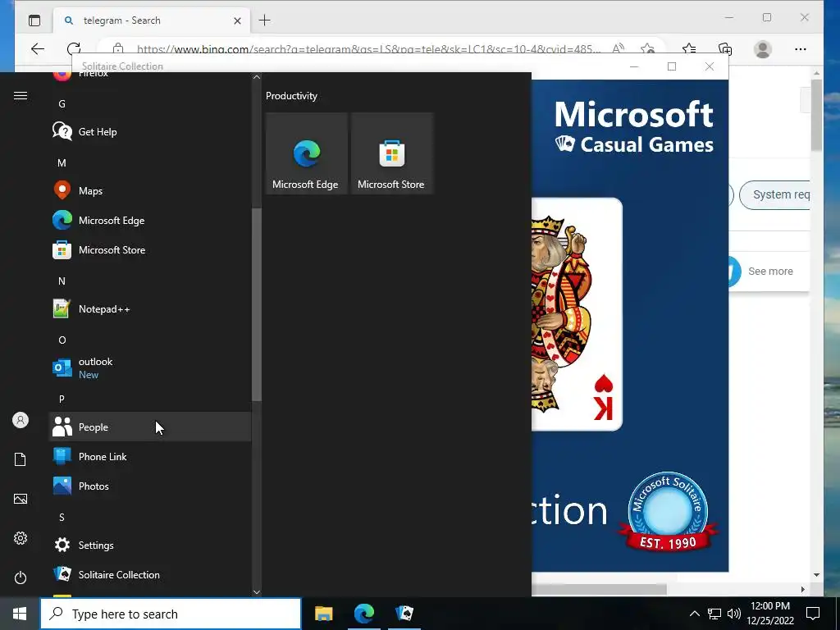This screenshot has height=630, width=840.
Task: Open the notification center
Action: point(813,614)
